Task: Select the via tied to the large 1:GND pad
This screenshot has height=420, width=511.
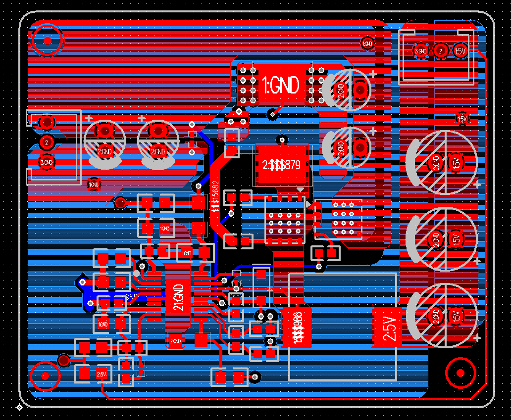Action: click(x=272, y=114)
